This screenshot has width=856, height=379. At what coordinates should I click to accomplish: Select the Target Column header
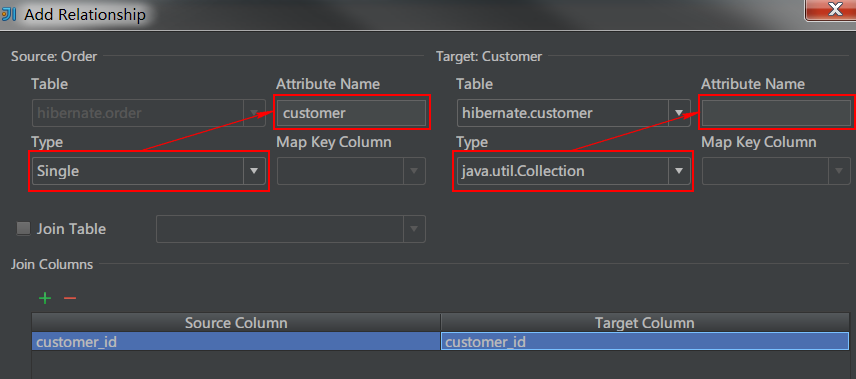click(x=645, y=322)
